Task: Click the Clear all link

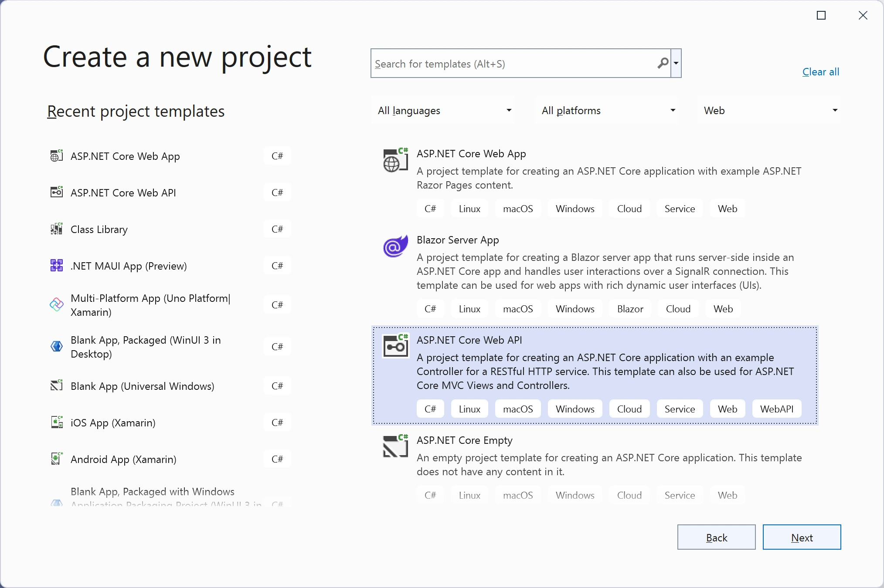Action: tap(821, 72)
